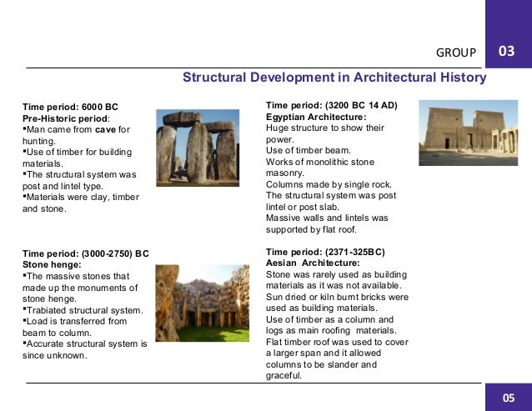Click 'post and lintel type.' line

tap(63, 186)
